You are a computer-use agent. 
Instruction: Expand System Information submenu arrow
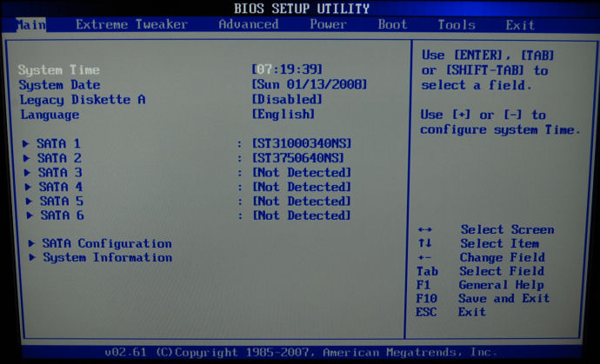[x=32, y=257]
